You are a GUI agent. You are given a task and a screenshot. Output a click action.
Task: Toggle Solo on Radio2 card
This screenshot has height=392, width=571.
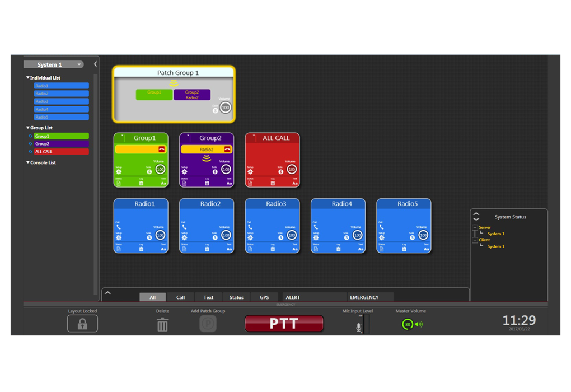(x=215, y=237)
